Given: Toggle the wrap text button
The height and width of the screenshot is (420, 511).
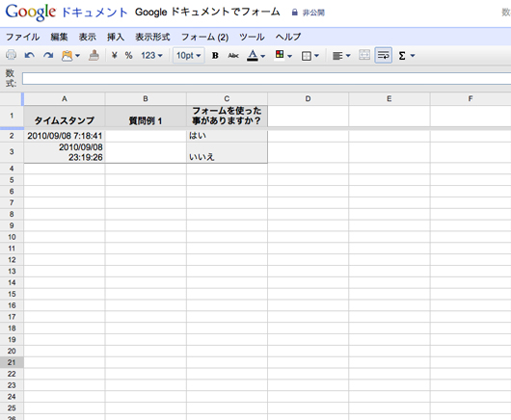Looking at the screenshot, I should tap(384, 55).
